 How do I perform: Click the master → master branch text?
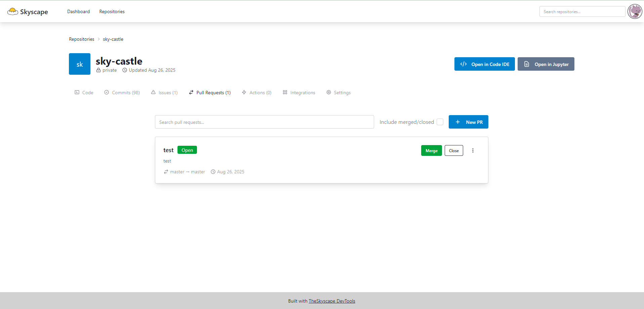(x=188, y=172)
